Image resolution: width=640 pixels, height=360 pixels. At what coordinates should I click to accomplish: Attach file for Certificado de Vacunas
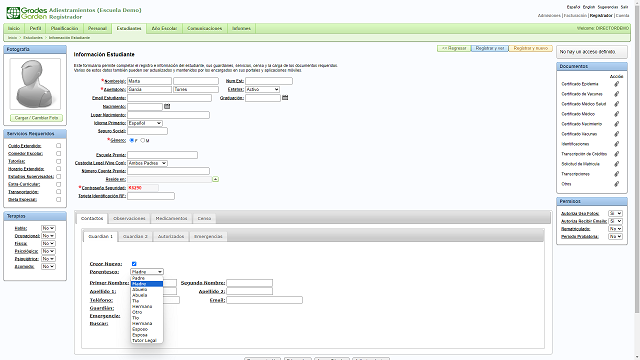(616, 94)
